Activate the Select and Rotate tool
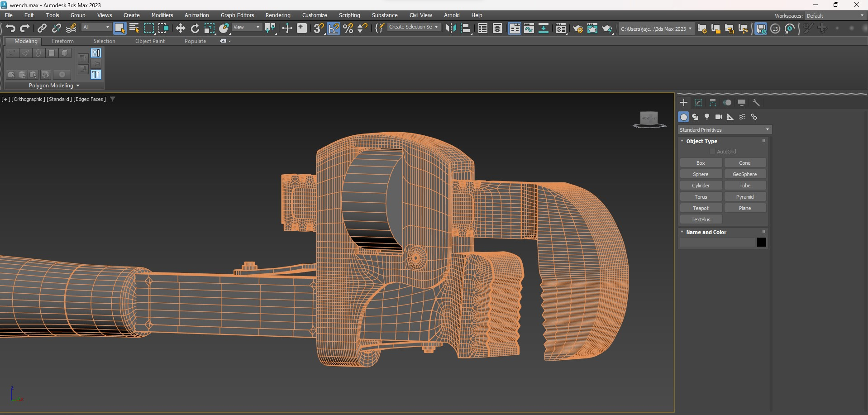The image size is (868, 415). [x=195, y=28]
